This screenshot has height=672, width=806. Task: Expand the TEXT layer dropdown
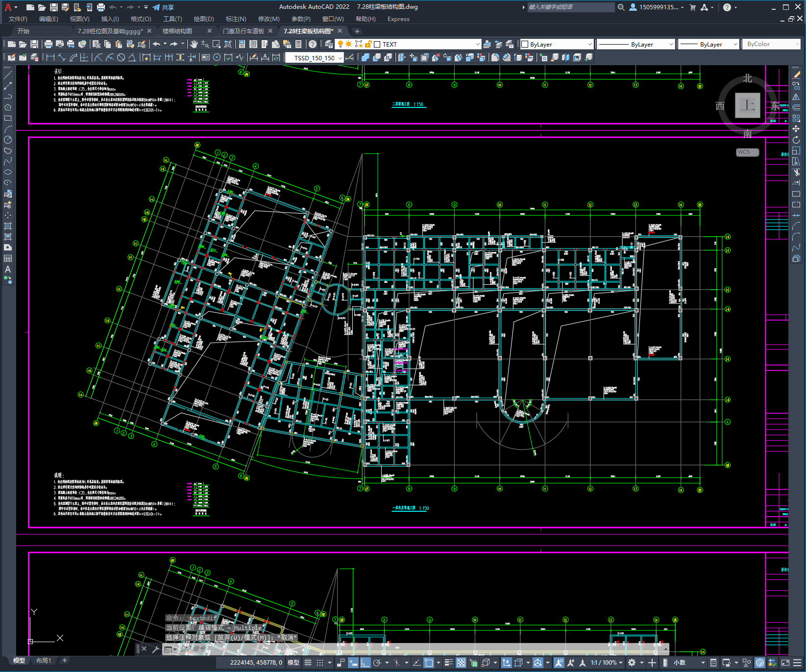click(x=478, y=44)
